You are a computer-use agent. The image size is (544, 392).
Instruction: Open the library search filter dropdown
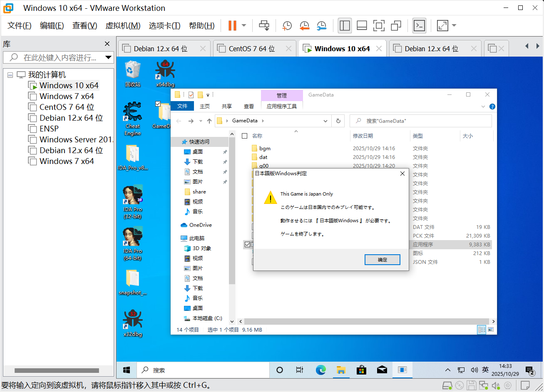point(108,57)
